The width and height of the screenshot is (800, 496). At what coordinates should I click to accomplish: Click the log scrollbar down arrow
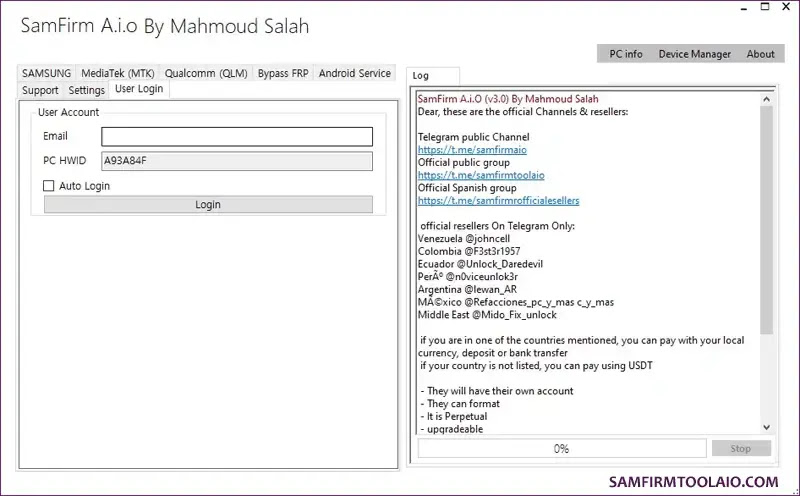(x=766, y=427)
